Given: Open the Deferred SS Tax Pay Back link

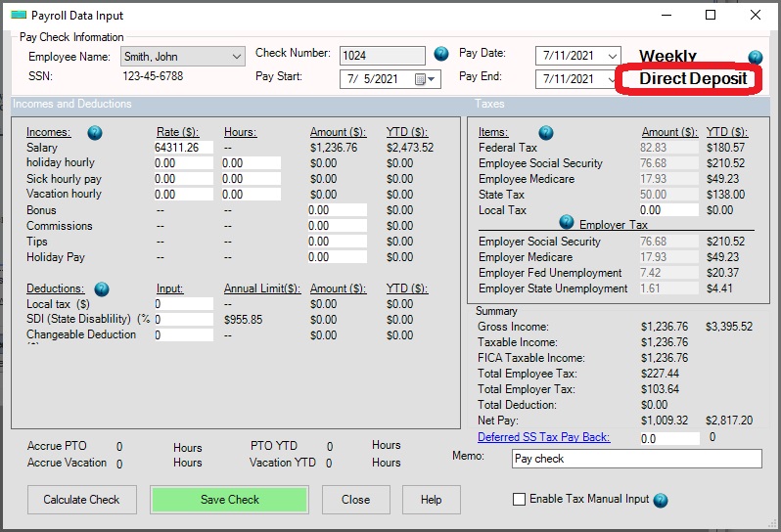Looking at the screenshot, I should pyautogui.click(x=543, y=437).
